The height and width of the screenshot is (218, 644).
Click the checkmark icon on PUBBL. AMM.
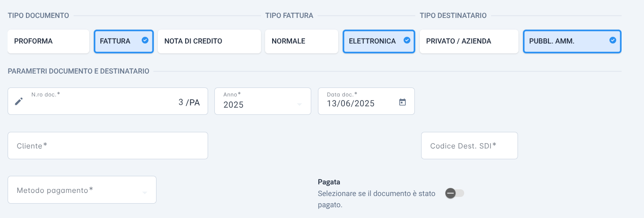click(x=613, y=40)
